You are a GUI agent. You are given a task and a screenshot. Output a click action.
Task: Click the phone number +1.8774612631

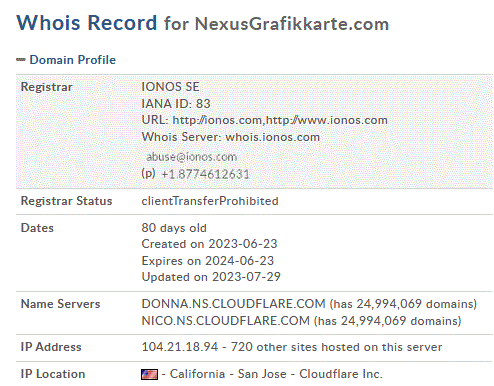click(x=205, y=174)
